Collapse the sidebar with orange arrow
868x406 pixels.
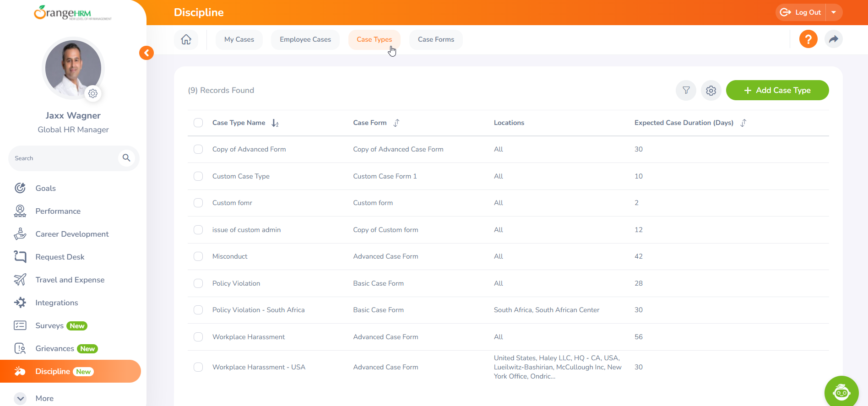[x=146, y=53]
